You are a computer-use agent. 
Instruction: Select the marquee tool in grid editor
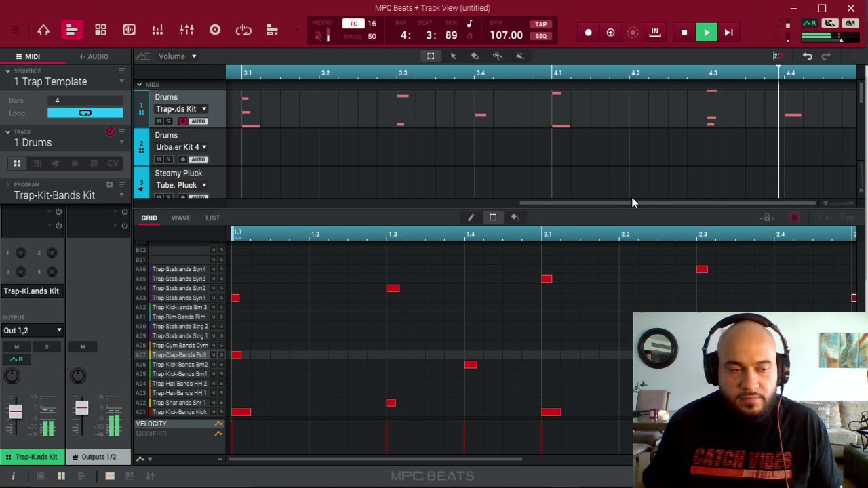click(x=493, y=218)
